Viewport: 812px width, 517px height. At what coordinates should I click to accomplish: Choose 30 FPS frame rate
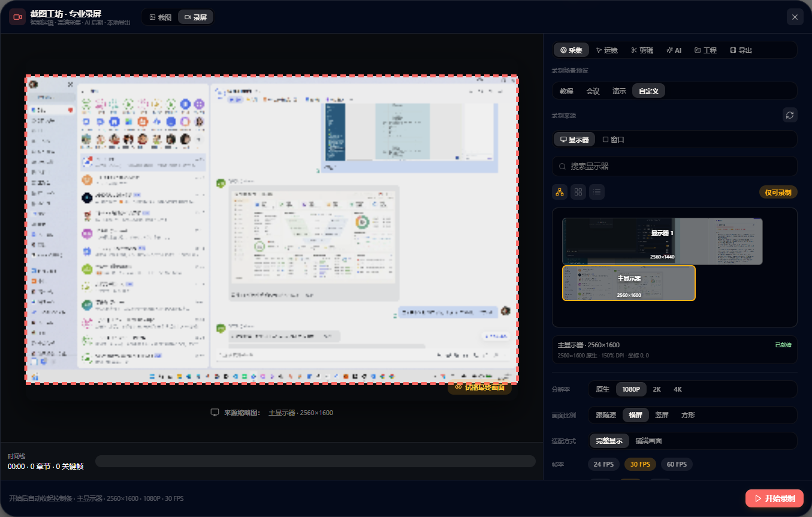[x=640, y=464]
